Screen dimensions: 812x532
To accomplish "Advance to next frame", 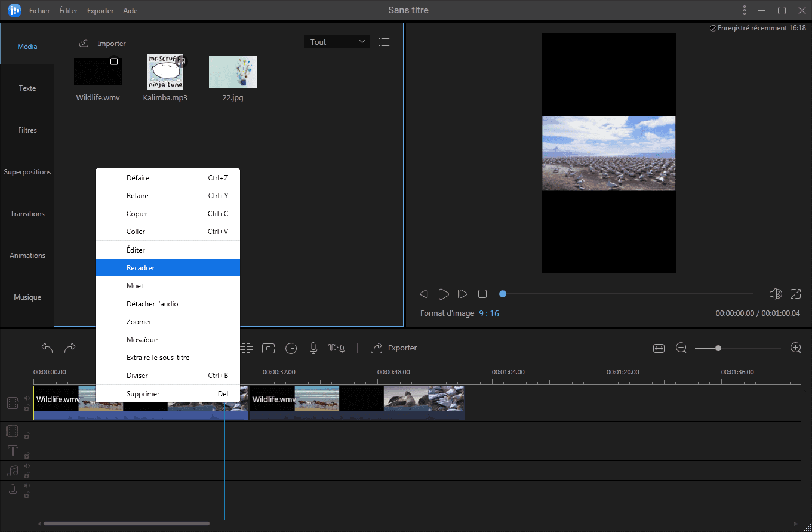I will [x=463, y=294].
